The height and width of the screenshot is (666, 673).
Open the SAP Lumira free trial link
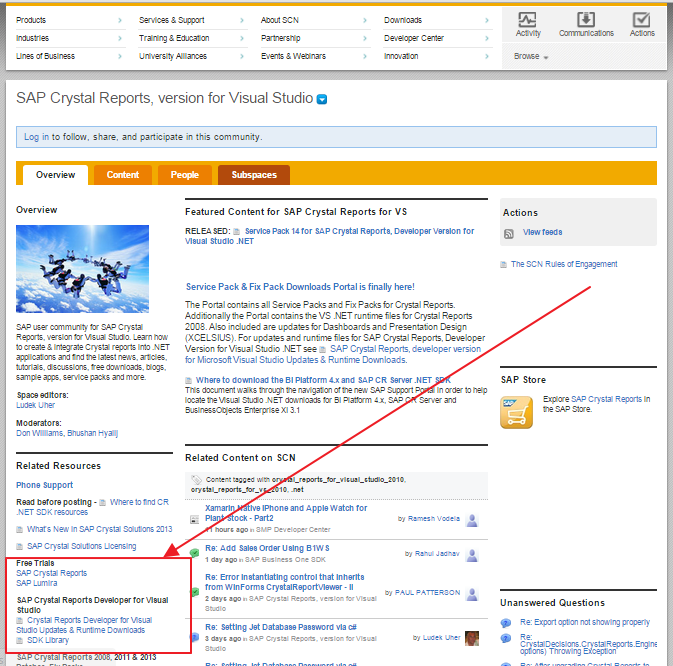pyautogui.click(x=36, y=583)
